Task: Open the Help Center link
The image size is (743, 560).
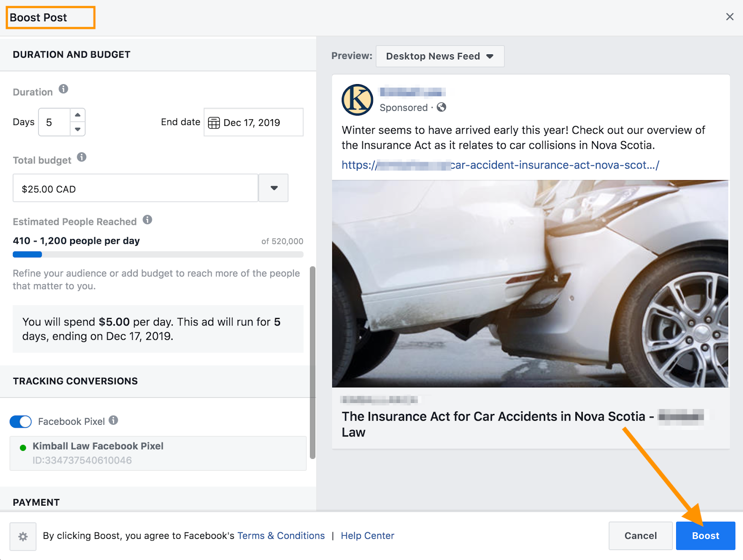Action: 367,536
